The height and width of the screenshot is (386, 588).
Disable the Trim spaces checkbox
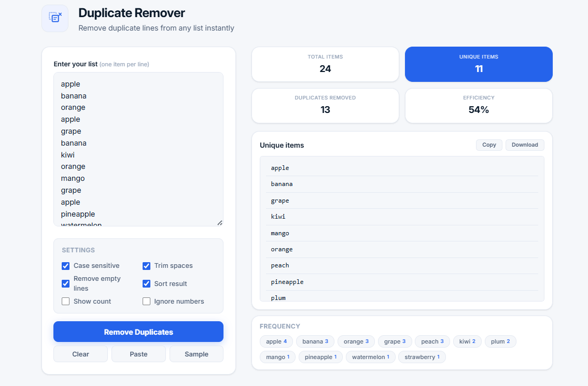(147, 266)
